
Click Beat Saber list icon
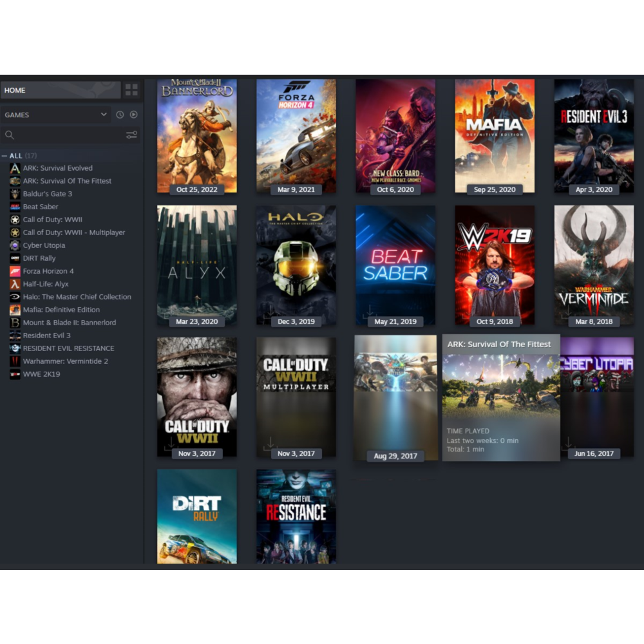[15, 207]
